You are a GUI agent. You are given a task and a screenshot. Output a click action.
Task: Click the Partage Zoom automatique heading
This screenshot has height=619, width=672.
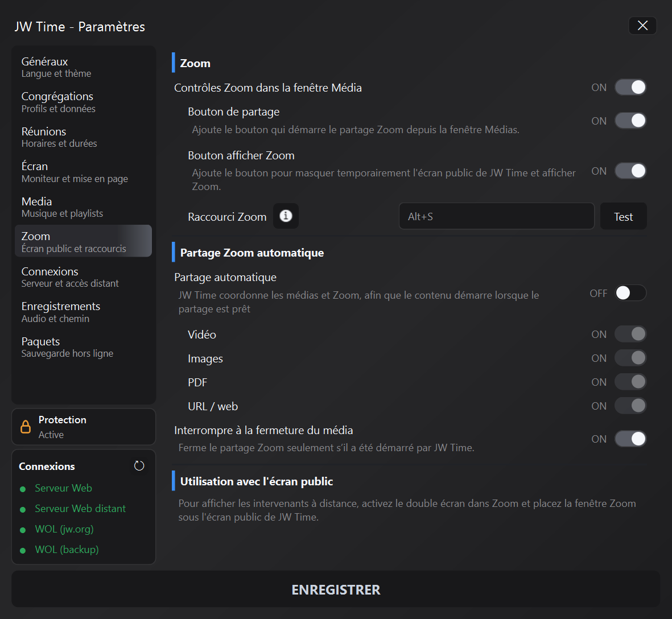(x=252, y=253)
